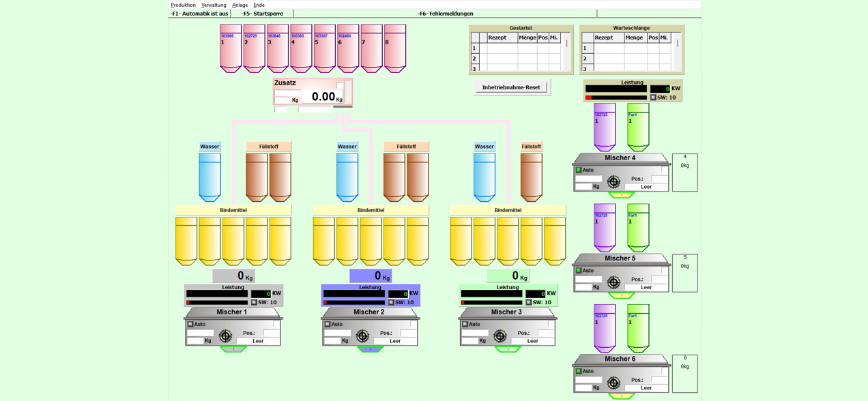Viewport: 868px width, 401px height.
Task: Click the Mischer 6 mixer gear icon
Action: 613,383
